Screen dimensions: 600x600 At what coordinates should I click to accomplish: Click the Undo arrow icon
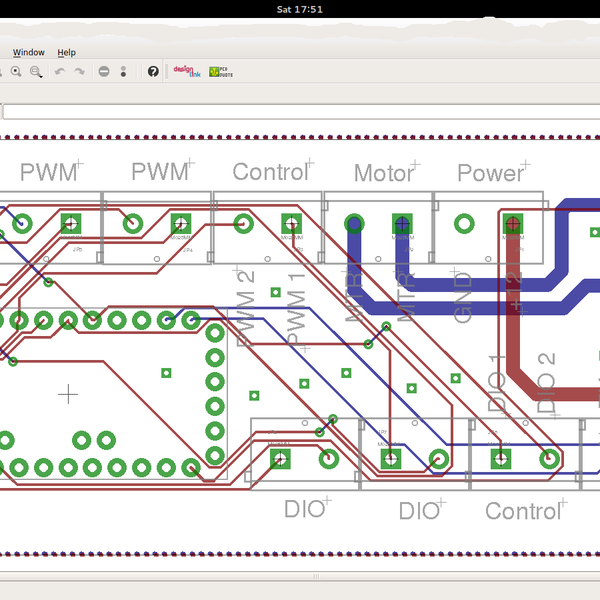click(60, 72)
